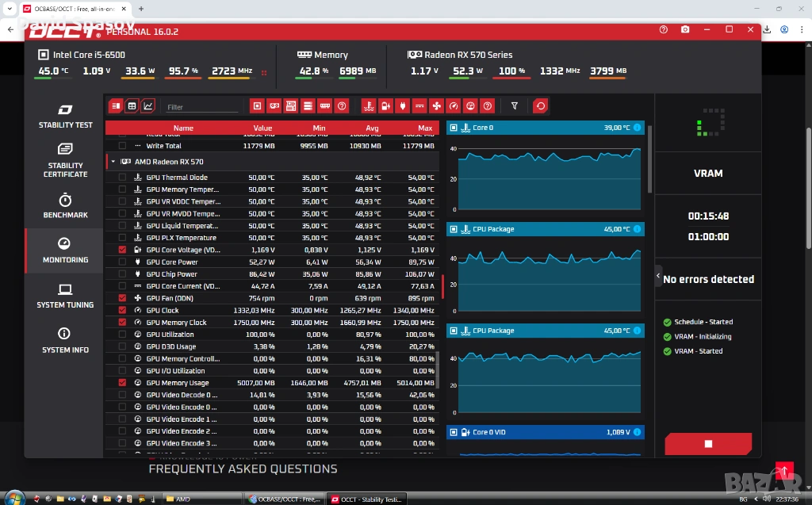Click the help icon in OCCT title bar
Image resolution: width=812 pixels, height=505 pixels.
point(664,29)
